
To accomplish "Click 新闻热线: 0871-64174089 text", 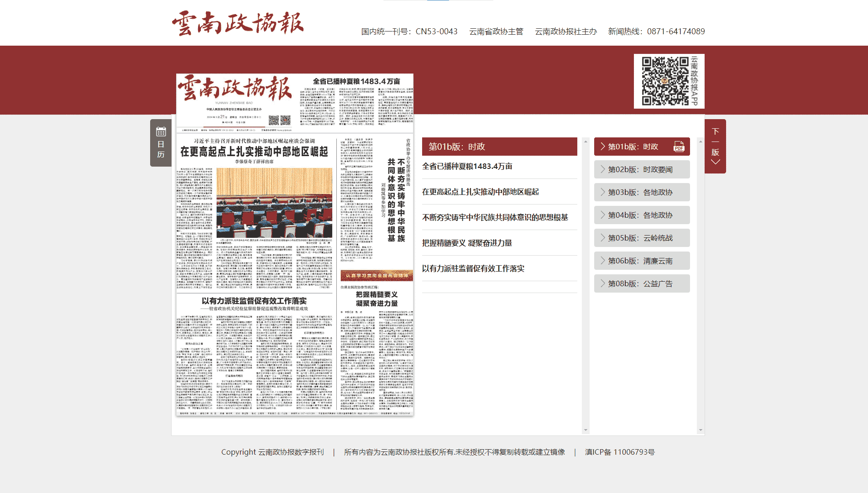I will pyautogui.click(x=656, y=31).
